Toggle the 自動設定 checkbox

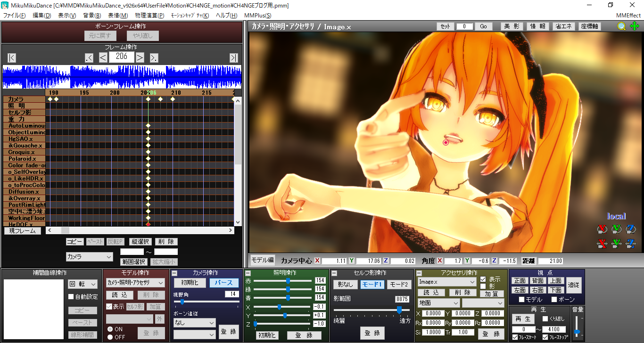(71, 297)
